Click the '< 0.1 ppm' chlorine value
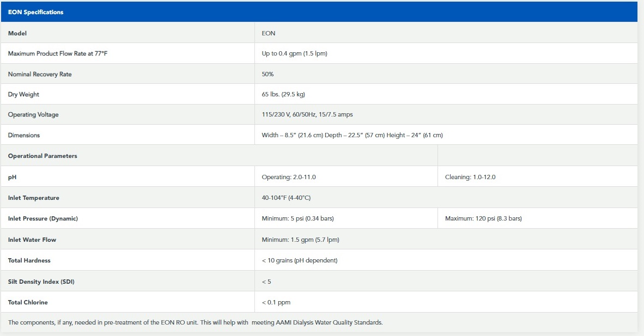 click(x=276, y=302)
